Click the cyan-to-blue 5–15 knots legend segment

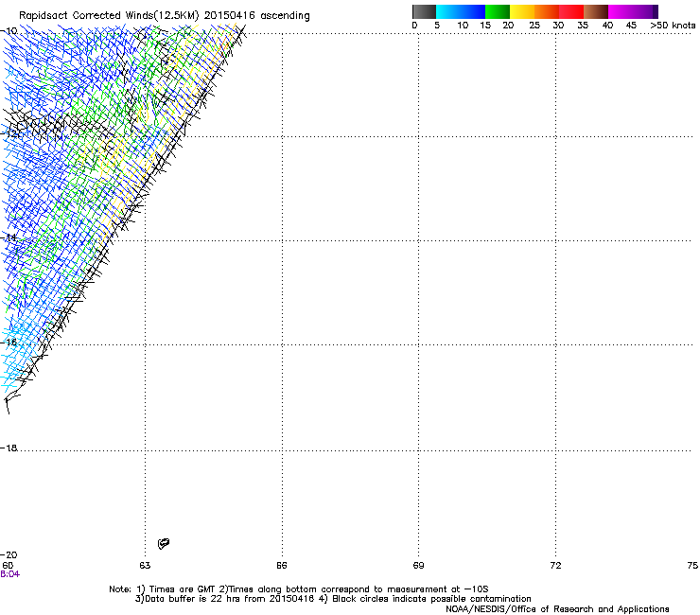tap(461, 11)
